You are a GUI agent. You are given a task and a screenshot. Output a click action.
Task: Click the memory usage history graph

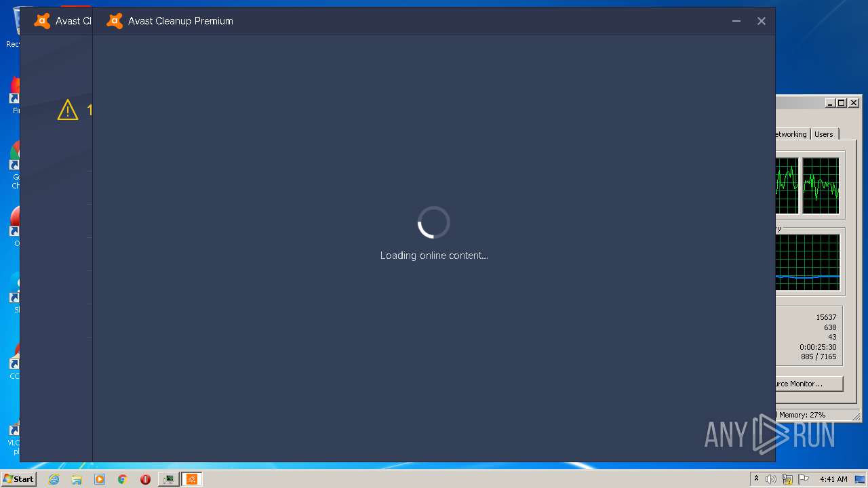(x=808, y=263)
